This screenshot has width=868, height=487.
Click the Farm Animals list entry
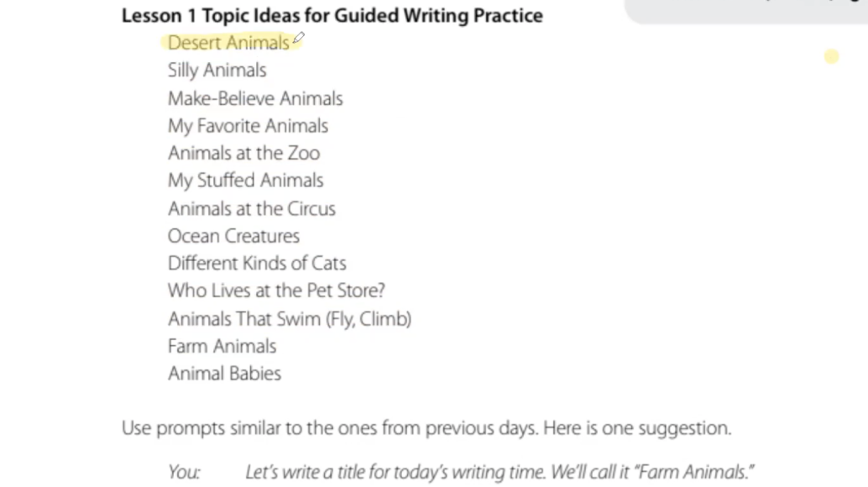click(222, 347)
